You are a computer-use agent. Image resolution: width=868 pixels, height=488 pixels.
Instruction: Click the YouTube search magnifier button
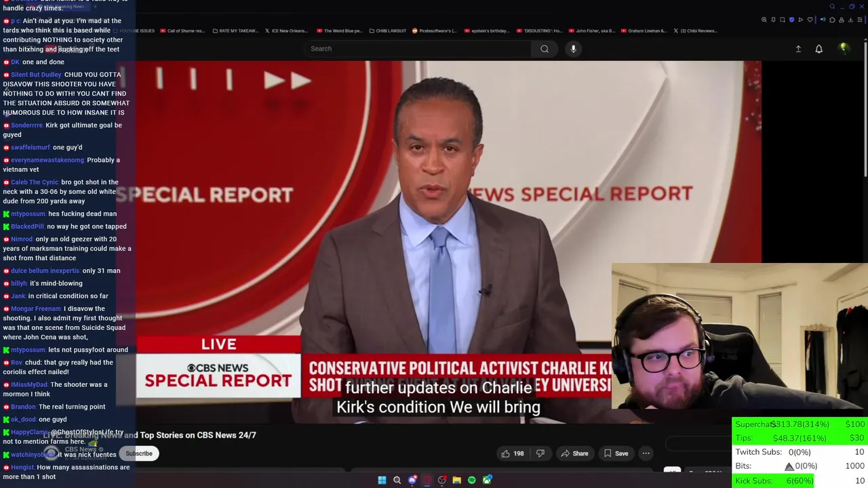click(x=544, y=49)
